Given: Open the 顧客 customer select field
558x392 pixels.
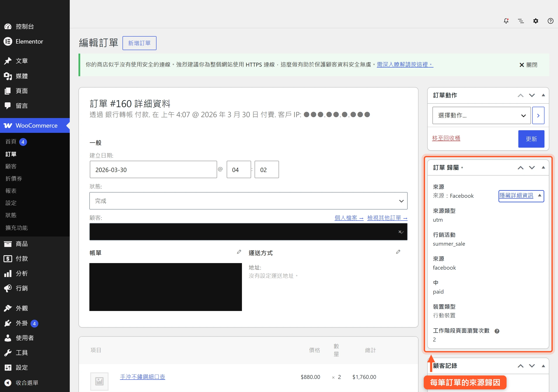Looking at the screenshot, I should (248, 232).
